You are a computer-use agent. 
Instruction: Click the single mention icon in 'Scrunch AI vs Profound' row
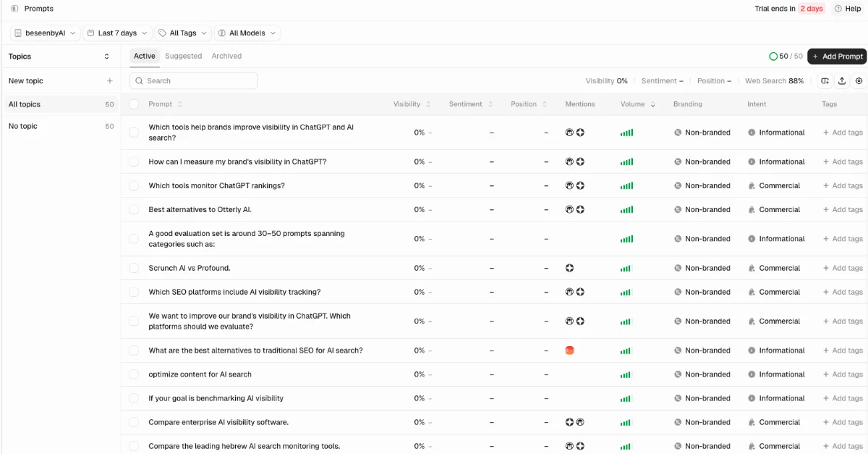569,268
